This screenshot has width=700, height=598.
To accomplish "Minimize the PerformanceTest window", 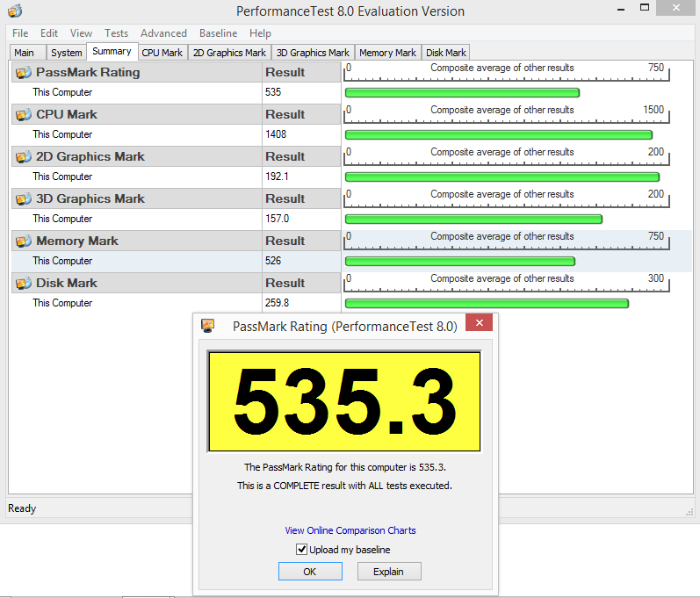I will pyautogui.click(x=621, y=9).
